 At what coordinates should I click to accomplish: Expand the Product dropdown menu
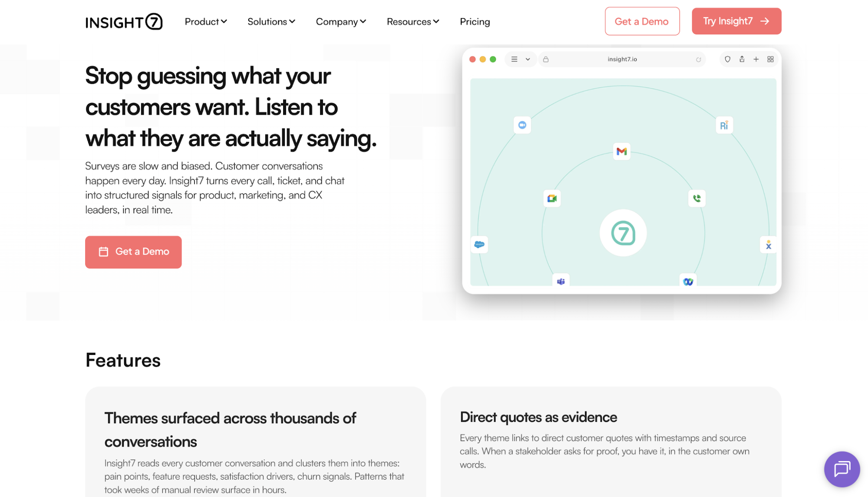point(206,22)
